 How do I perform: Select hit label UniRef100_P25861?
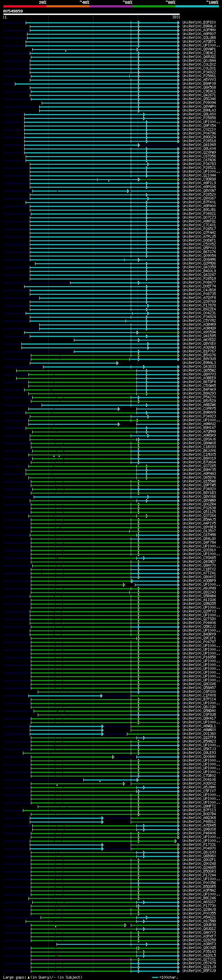click(199, 76)
